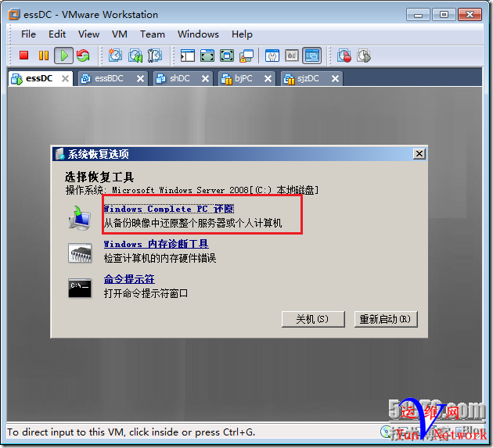This screenshot has height=448, width=493.
Task: Switch to Quick Switch mode icon
Action: [207, 56]
